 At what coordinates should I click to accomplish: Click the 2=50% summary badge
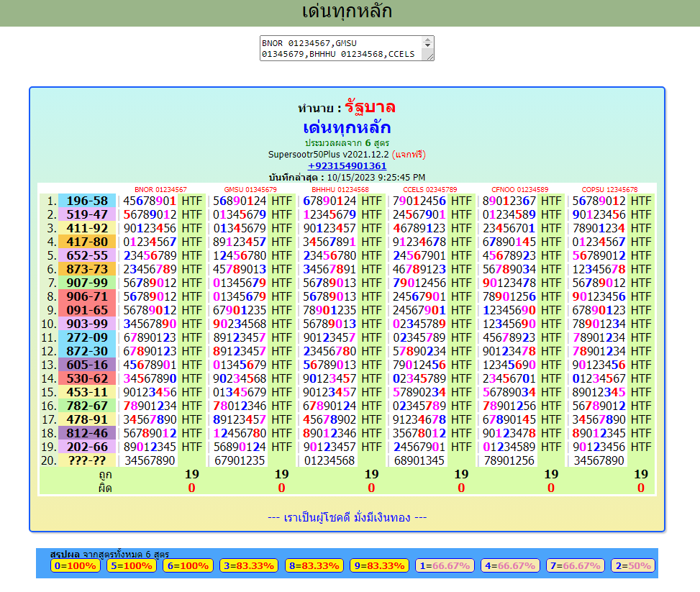[x=633, y=565]
